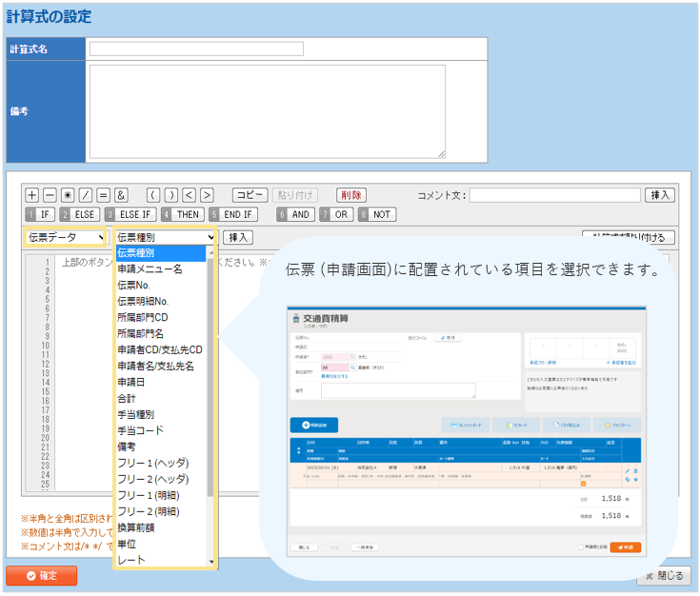
Task: Click the orange 確定 button
Action: 41,576
